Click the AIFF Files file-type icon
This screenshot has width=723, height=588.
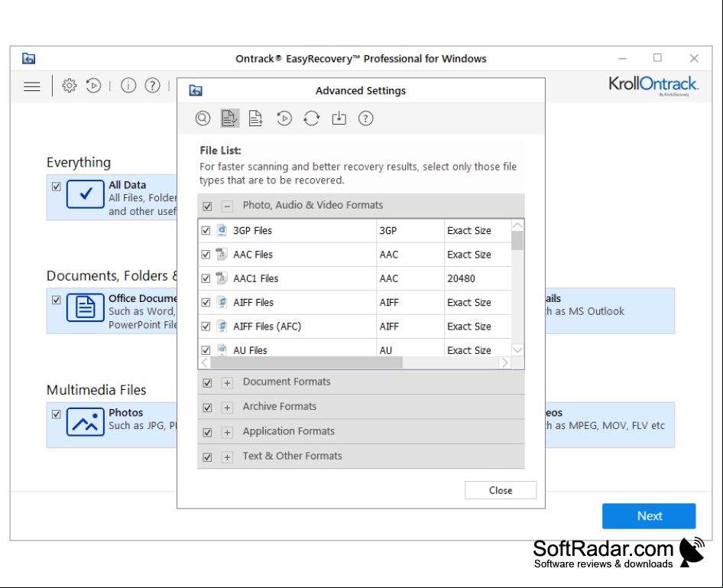222,302
